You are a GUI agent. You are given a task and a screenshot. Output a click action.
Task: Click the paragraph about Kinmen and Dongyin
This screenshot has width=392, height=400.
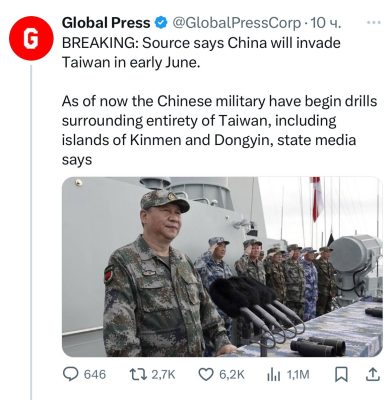(219, 130)
